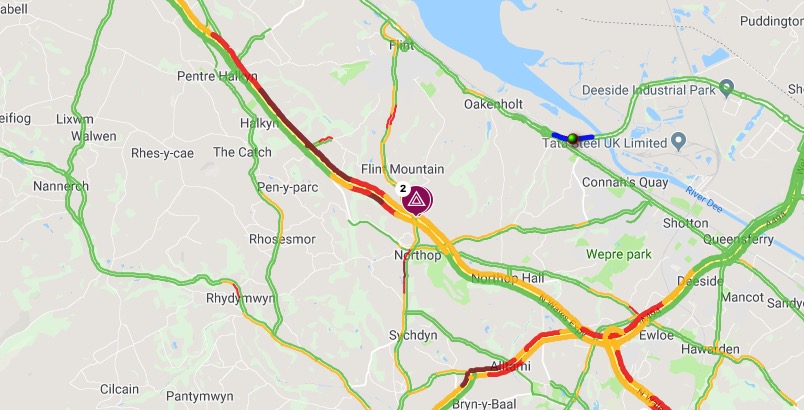Click the Queensferry town label
804x410 pixels.
coord(738,239)
